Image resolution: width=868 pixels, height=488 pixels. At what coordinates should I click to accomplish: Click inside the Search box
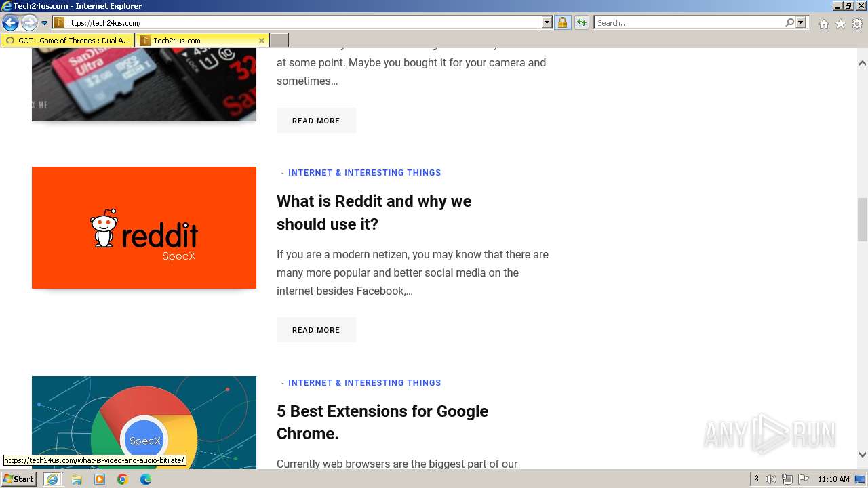point(688,23)
